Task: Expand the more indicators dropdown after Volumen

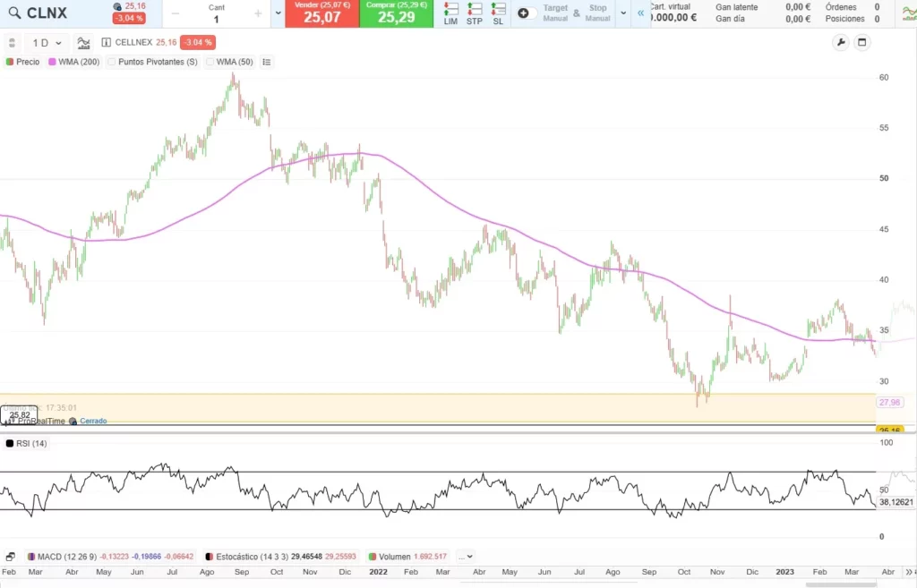Action: (466, 556)
